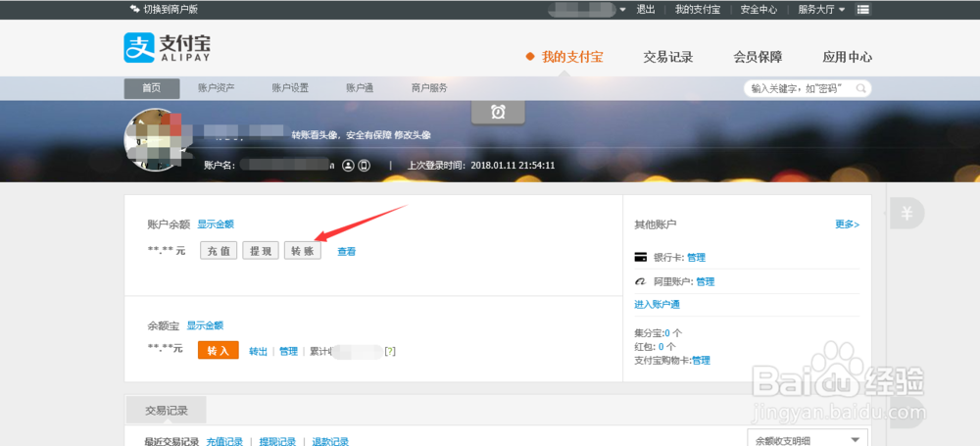Click 管理 next to 银行卡

coord(696,257)
